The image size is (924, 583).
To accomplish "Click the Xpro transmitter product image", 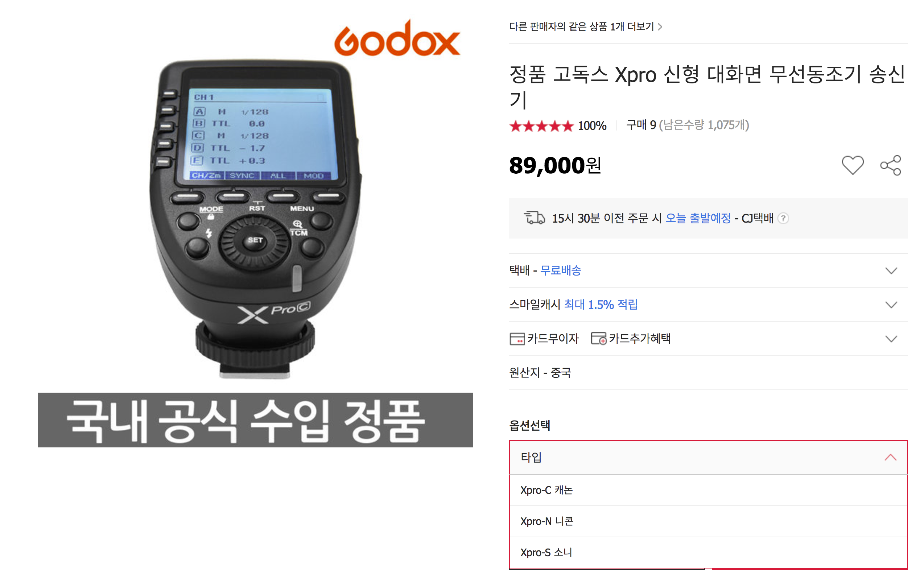I will point(255,219).
